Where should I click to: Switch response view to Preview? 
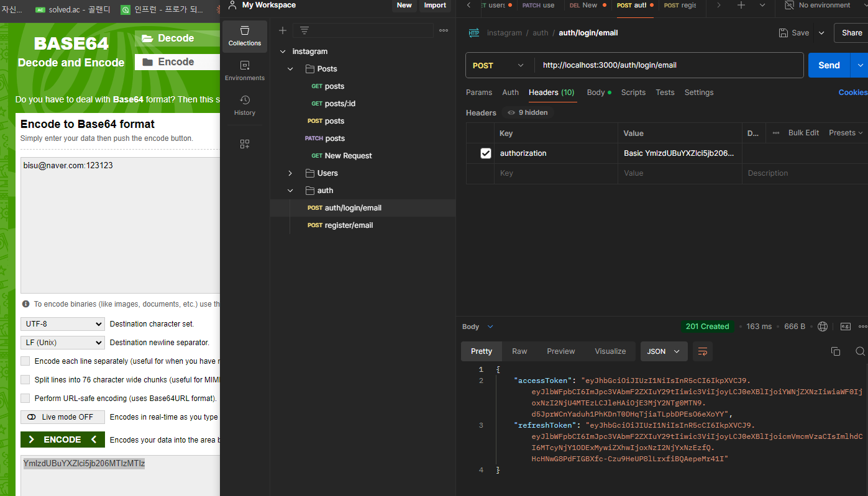point(560,351)
